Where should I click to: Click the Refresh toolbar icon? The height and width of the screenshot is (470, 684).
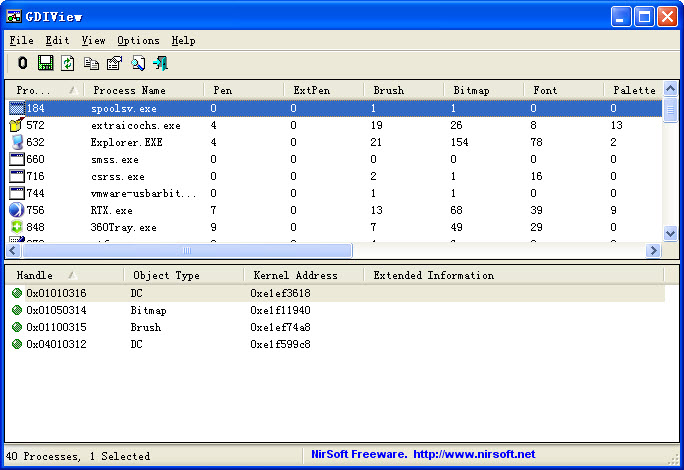click(68, 63)
